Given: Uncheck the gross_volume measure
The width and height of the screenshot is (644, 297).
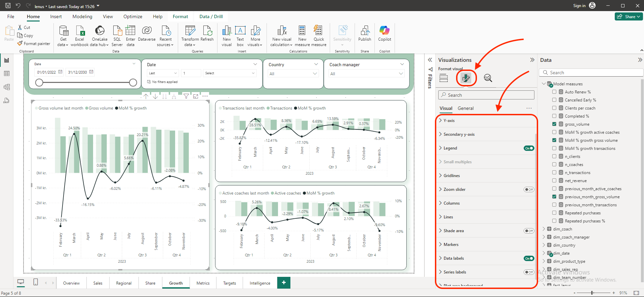Looking at the screenshot, I should pyautogui.click(x=554, y=124).
